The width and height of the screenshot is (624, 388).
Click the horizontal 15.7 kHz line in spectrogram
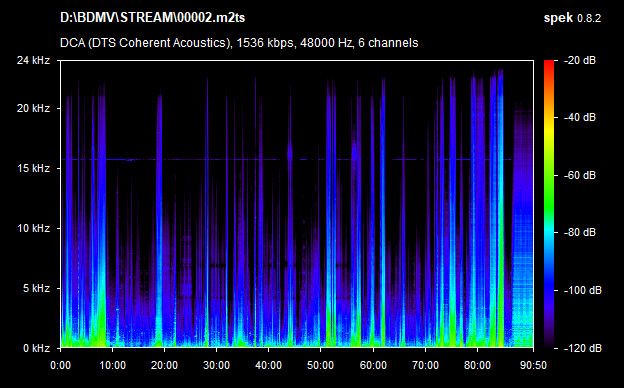point(287,160)
